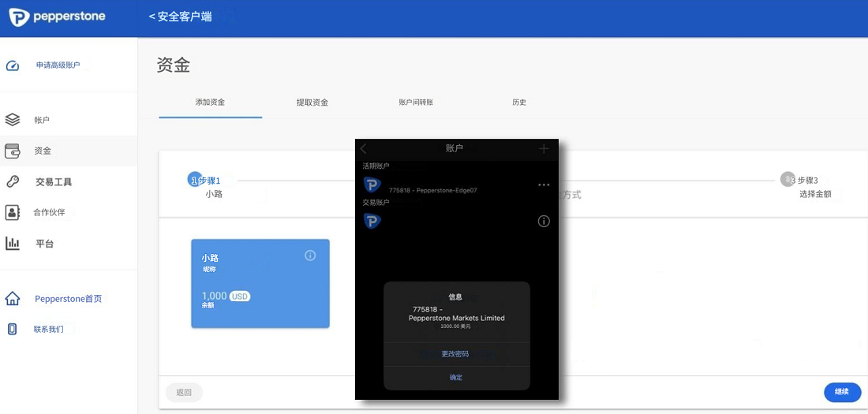Screen dimensions: 868x414
Task: Click 确定 in 信息 dialog
Action: point(457,378)
